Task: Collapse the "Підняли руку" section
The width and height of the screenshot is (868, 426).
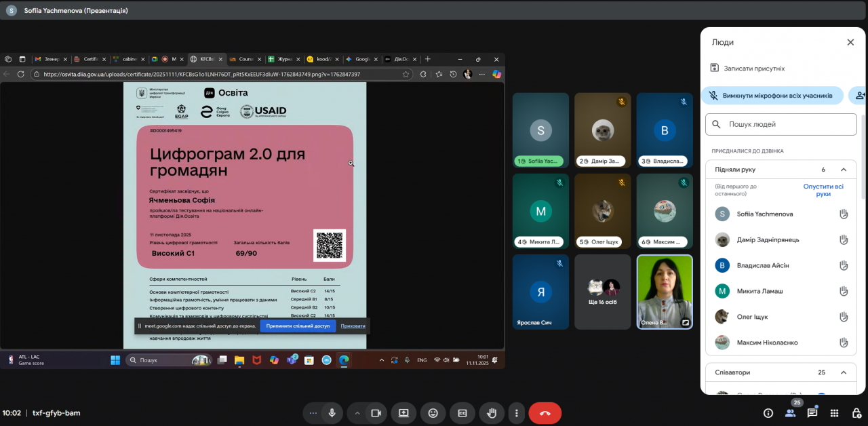Action: tap(844, 170)
